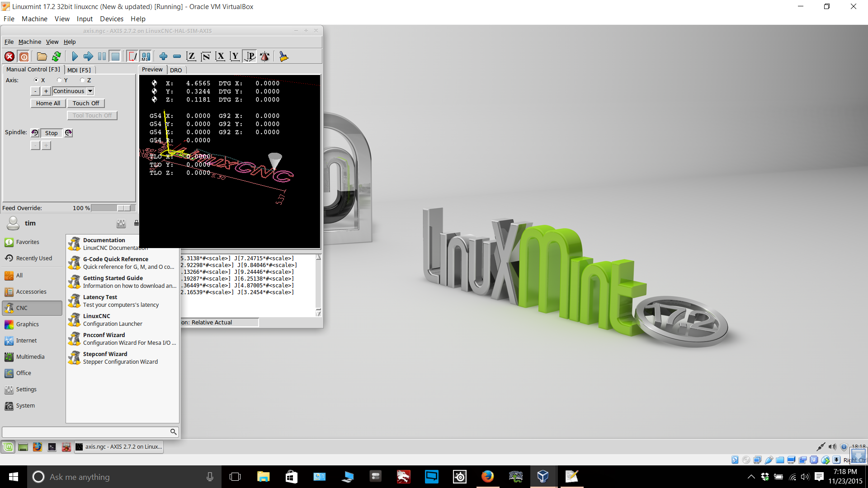Viewport: 868px width, 488px height.
Task: Open AXIS File menu
Action: coord(9,42)
